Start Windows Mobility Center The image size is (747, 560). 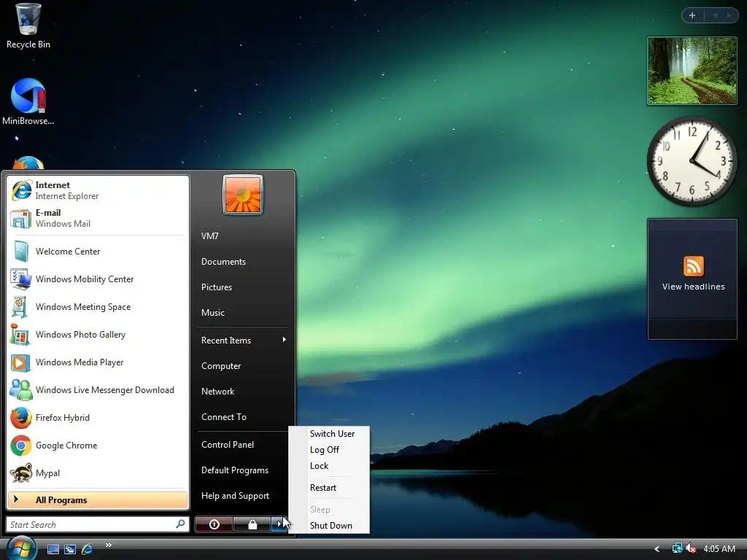pos(98,279)
